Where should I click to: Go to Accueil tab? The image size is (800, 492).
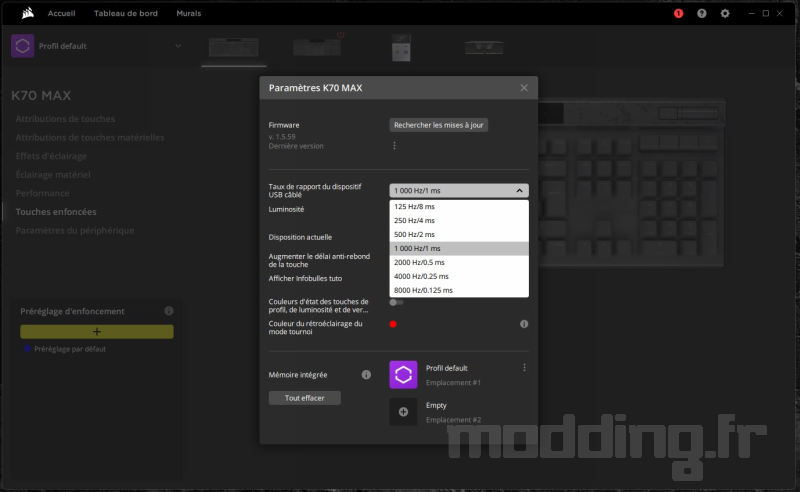(62, 13)
